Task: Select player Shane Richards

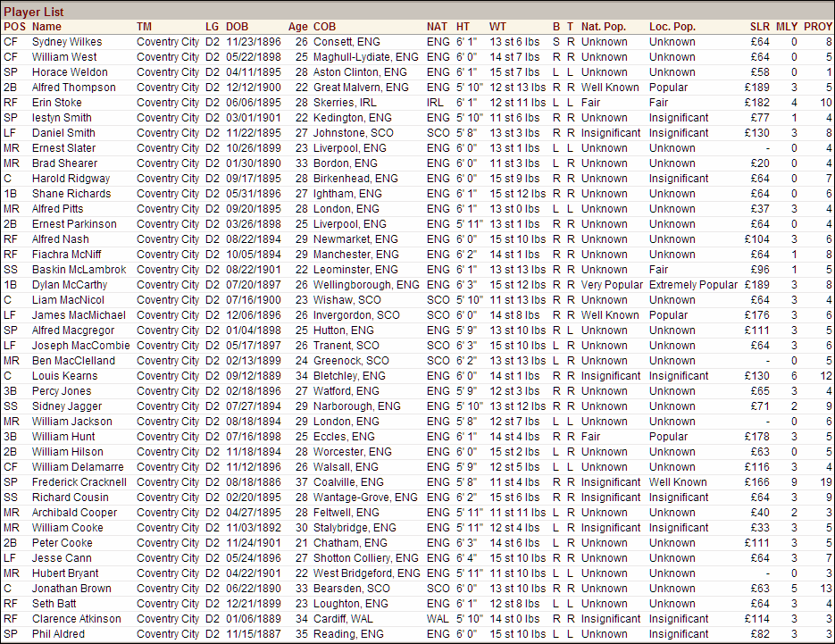Action: pos(71,194)
